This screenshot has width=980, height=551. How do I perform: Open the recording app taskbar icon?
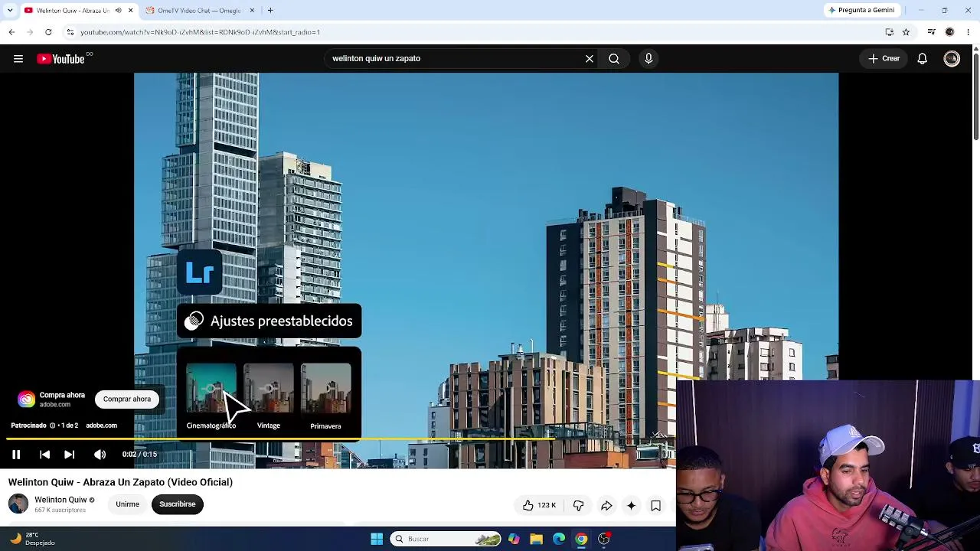click(604, 539)
